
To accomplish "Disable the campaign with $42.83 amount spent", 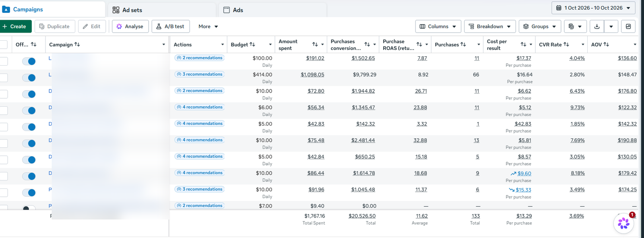I will point(29,127).
